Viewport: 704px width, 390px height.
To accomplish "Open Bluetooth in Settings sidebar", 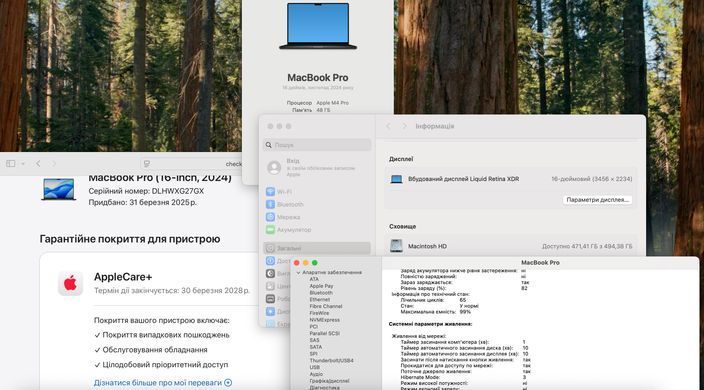I will point(317,204).
